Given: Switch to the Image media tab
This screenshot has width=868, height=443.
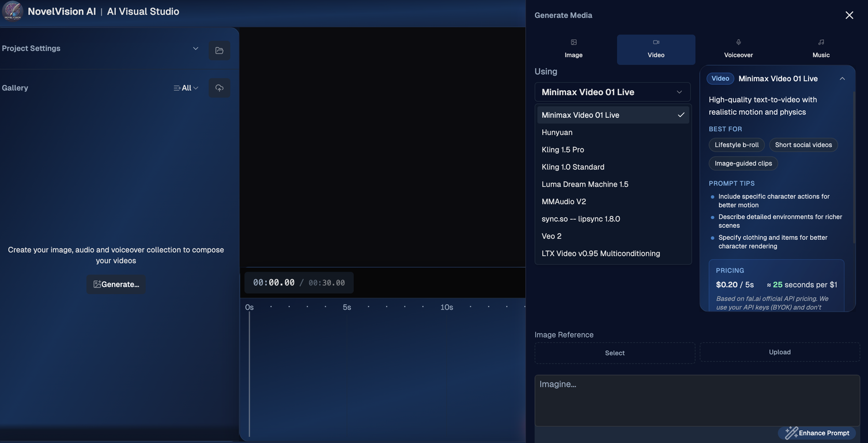Looking at the screenshot, I should (573, 49).
